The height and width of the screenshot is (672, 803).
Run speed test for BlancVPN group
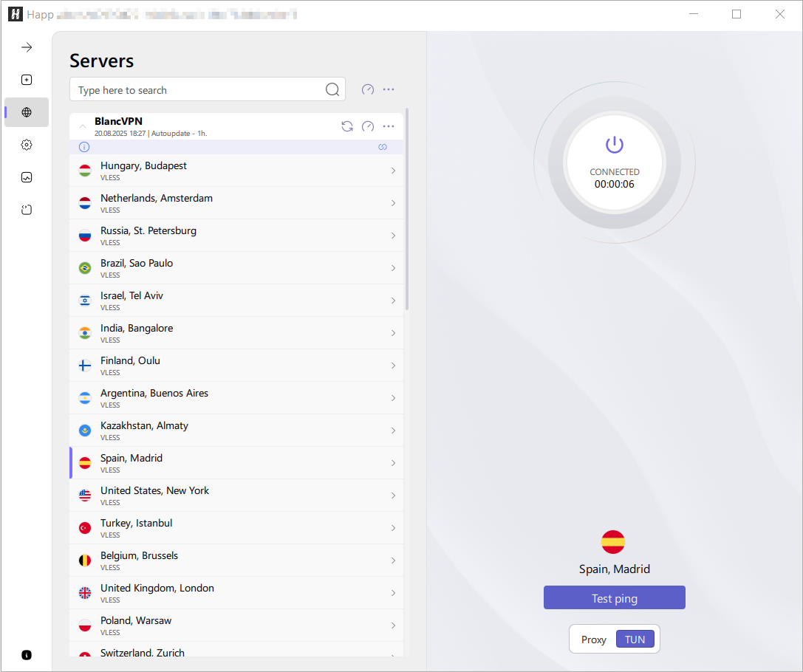[368, 126]
